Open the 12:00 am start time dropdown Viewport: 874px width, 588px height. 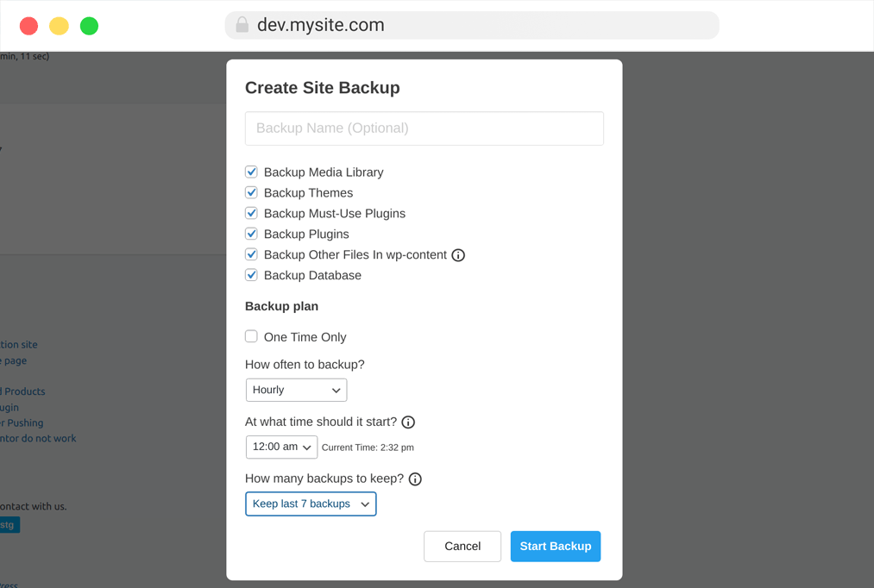281,447
